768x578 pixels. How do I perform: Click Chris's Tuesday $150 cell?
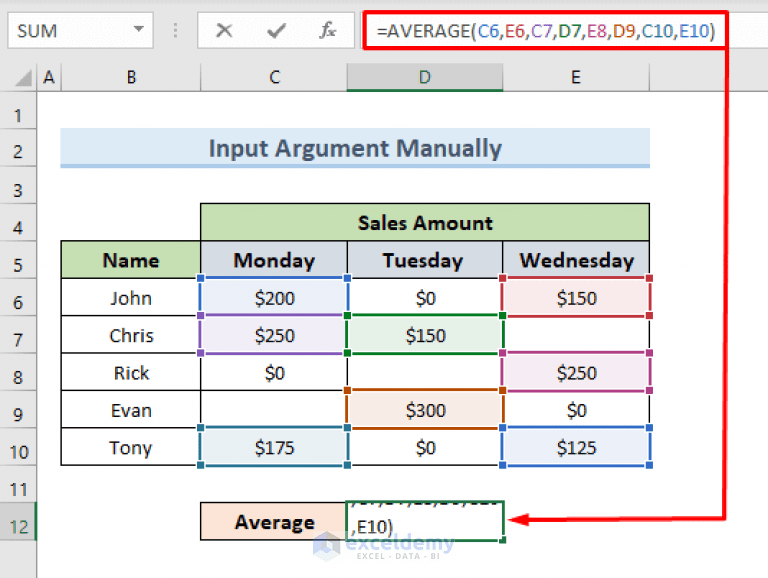tap(425, 335)
